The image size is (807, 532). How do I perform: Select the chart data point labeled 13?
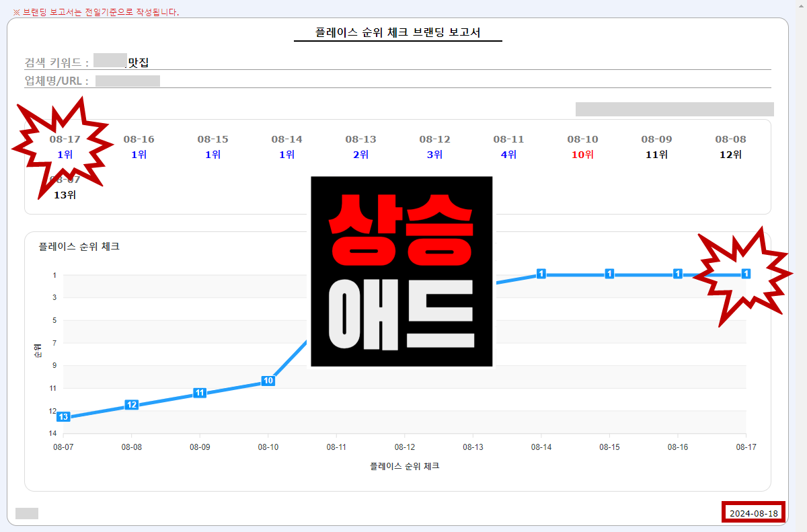pos(63,417)
